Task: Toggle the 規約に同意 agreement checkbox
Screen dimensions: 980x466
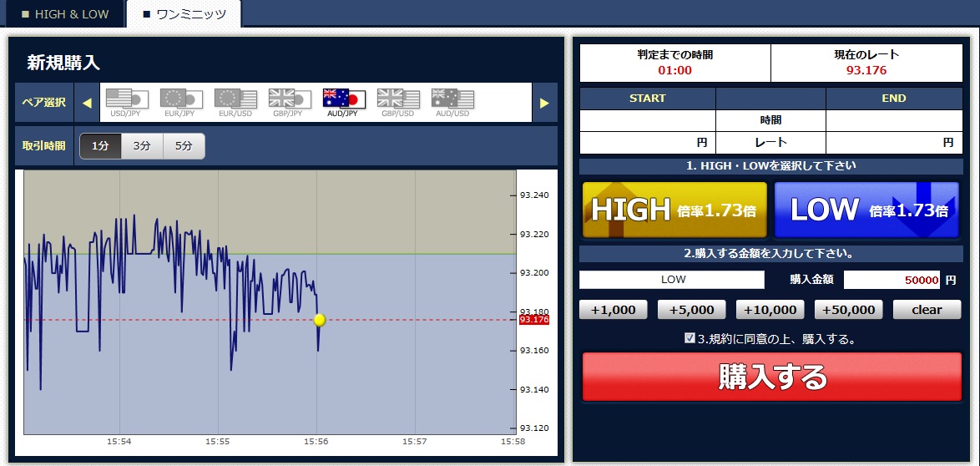Action: click(690, 338)
